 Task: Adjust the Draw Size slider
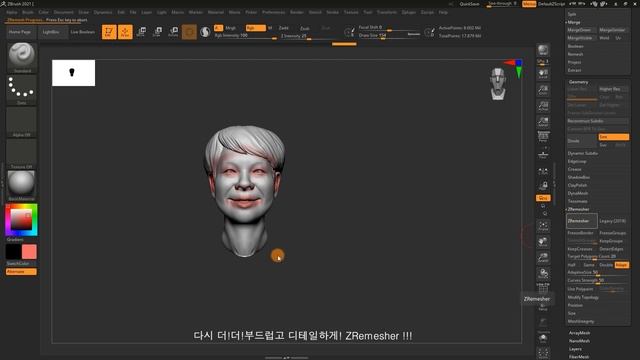[389, 36]
